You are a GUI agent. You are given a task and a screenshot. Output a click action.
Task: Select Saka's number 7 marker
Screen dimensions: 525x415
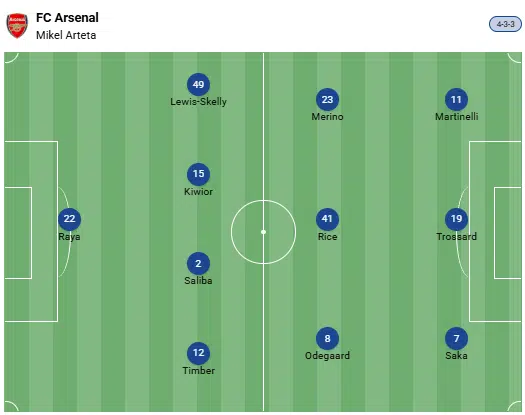pyautogui.click(x=456, y=338)
